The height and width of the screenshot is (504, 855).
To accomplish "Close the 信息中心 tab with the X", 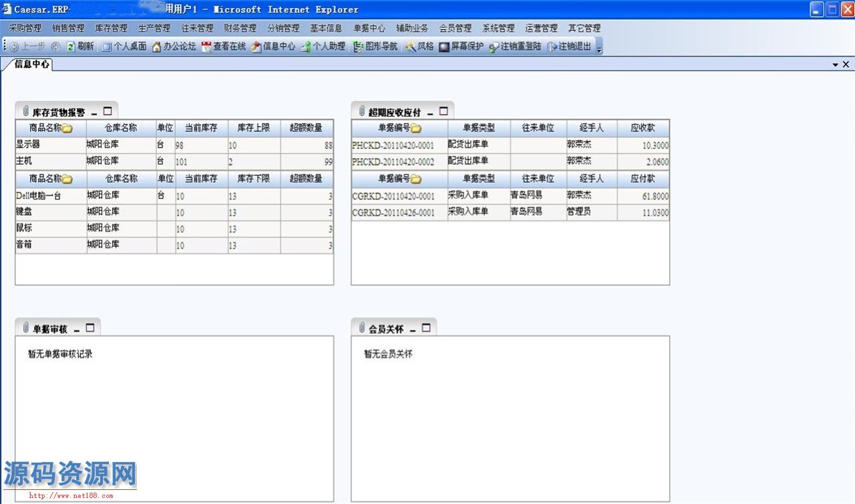I will [x=846, y=65].
